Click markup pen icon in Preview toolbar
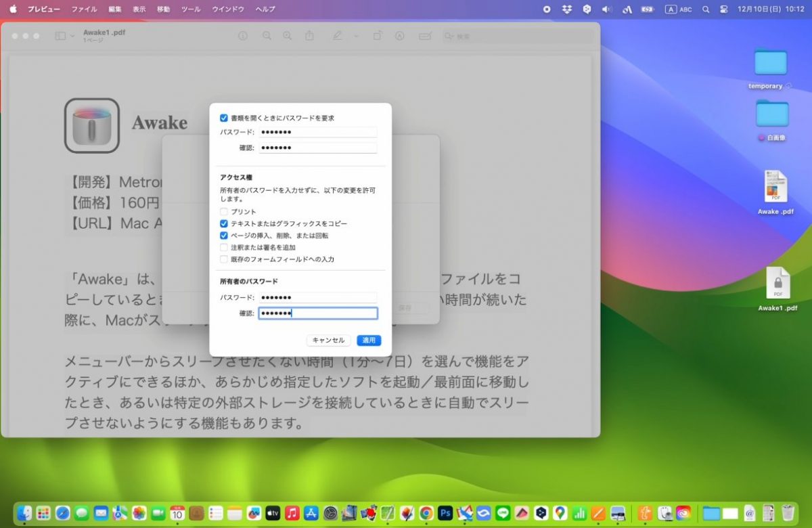The width and height of the screenshot is (812, 528). 338,36
